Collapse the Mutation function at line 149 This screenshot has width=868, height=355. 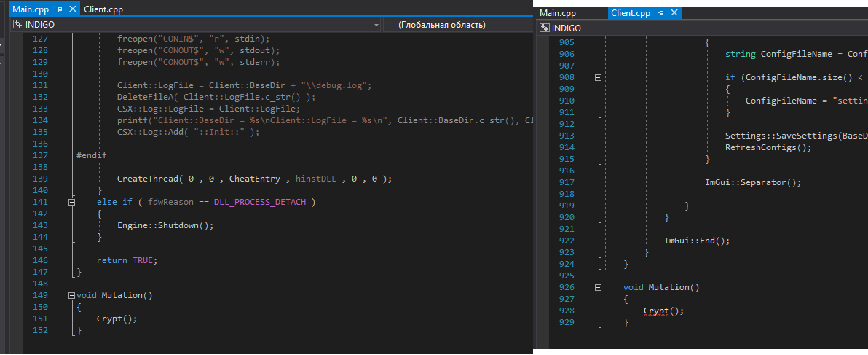coord(71,295)
